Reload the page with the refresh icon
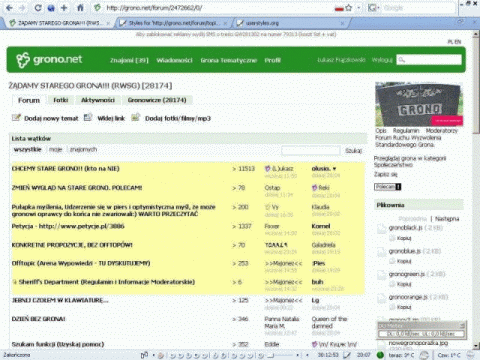The image size is (480, 360). (x=38, y=8)
